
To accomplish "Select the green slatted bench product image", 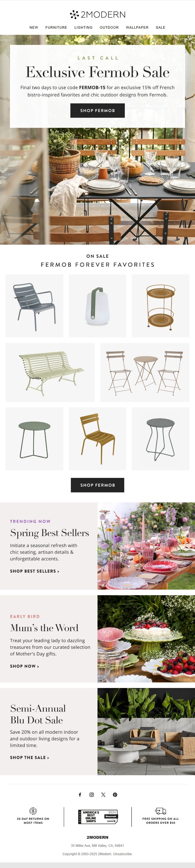I will pyautogui.click(x=50, y=372).
